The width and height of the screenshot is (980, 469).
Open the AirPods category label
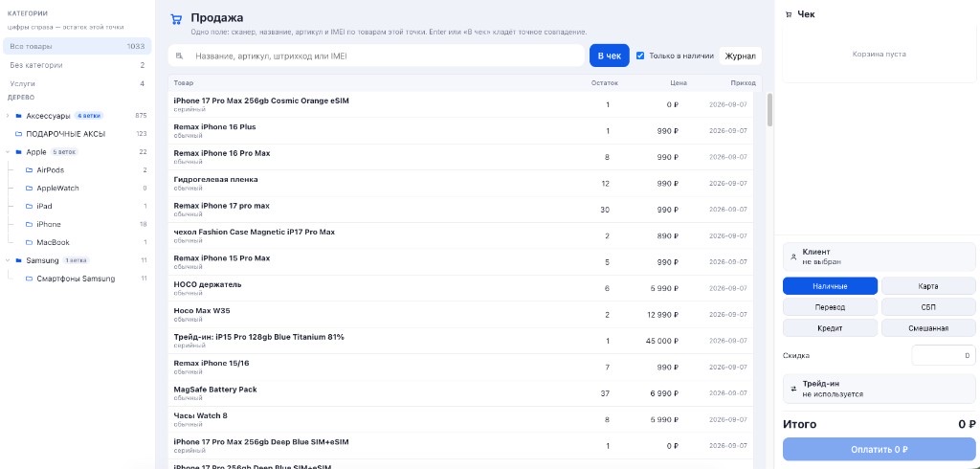coord(50,170)
